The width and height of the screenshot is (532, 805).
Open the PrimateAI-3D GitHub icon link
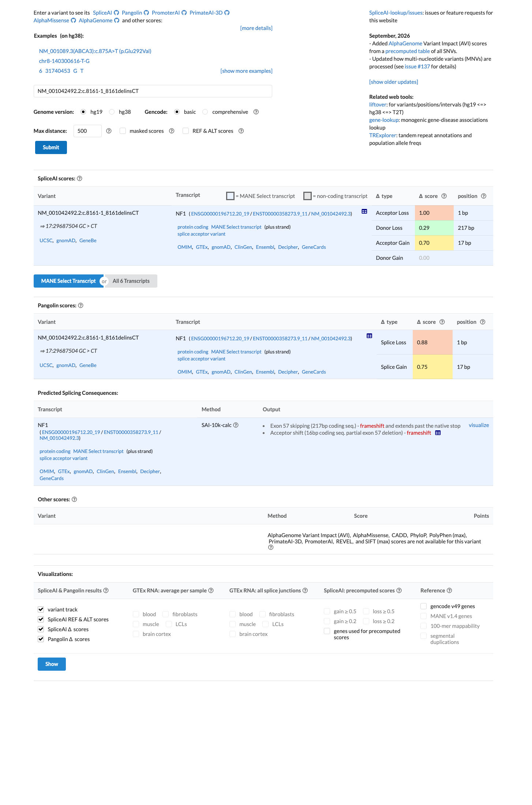(x=227, y=13)
